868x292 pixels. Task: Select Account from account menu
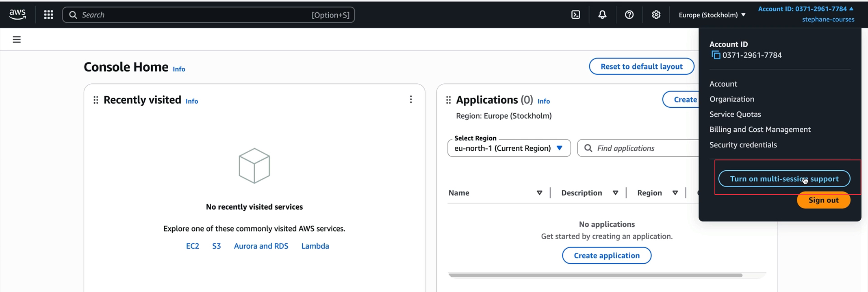723,84
